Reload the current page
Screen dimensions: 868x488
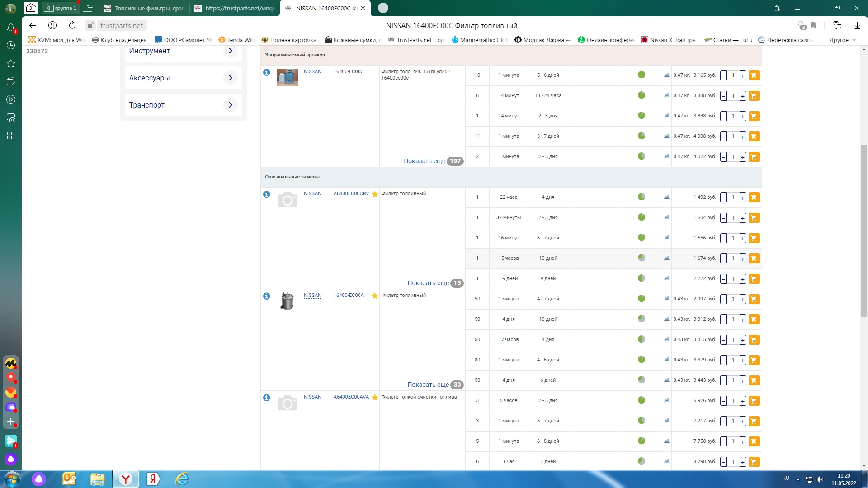click(72, 26)
